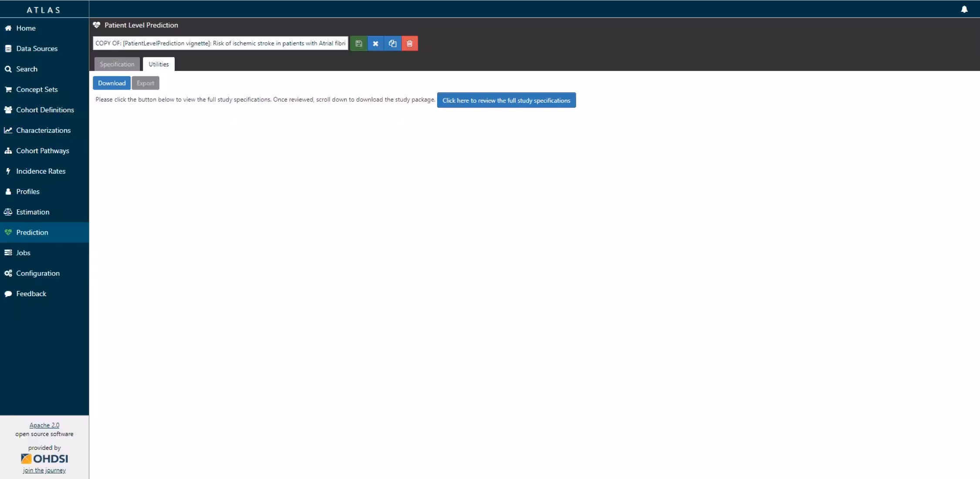Switch to the Specification tab
This screenshot has height=479, width=980.
(117, 64)
